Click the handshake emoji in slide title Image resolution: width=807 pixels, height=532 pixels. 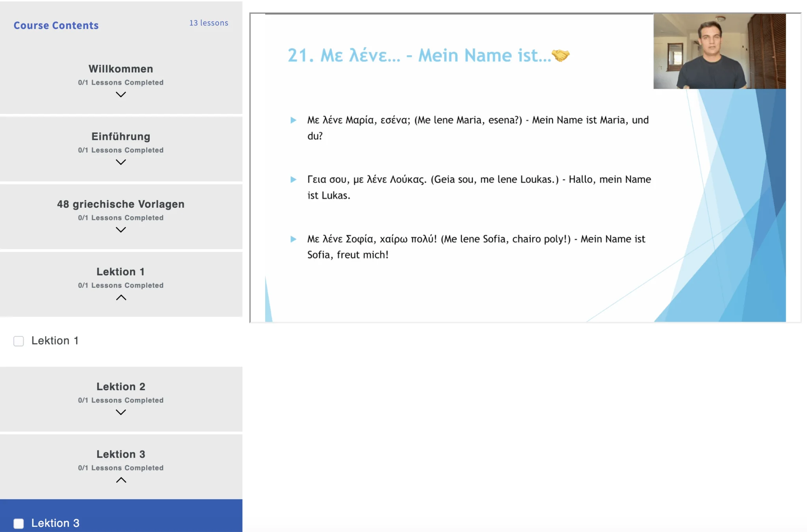[x=560, y=55]
